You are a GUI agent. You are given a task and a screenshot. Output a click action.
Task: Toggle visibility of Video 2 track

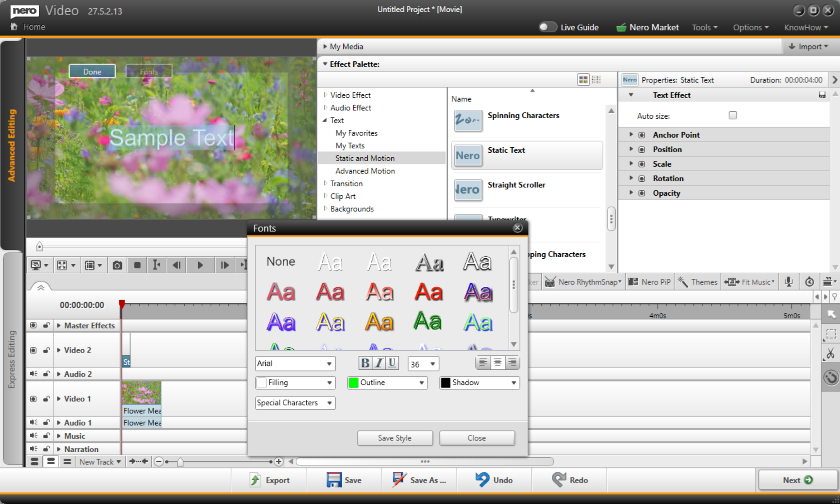[33, 350]
